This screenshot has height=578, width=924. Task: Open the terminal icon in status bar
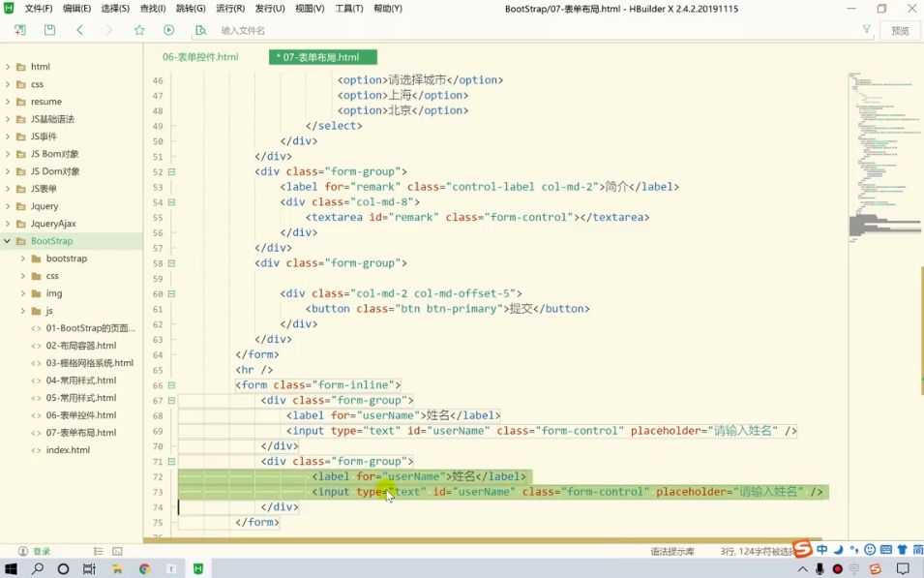(x=117, y=552)
